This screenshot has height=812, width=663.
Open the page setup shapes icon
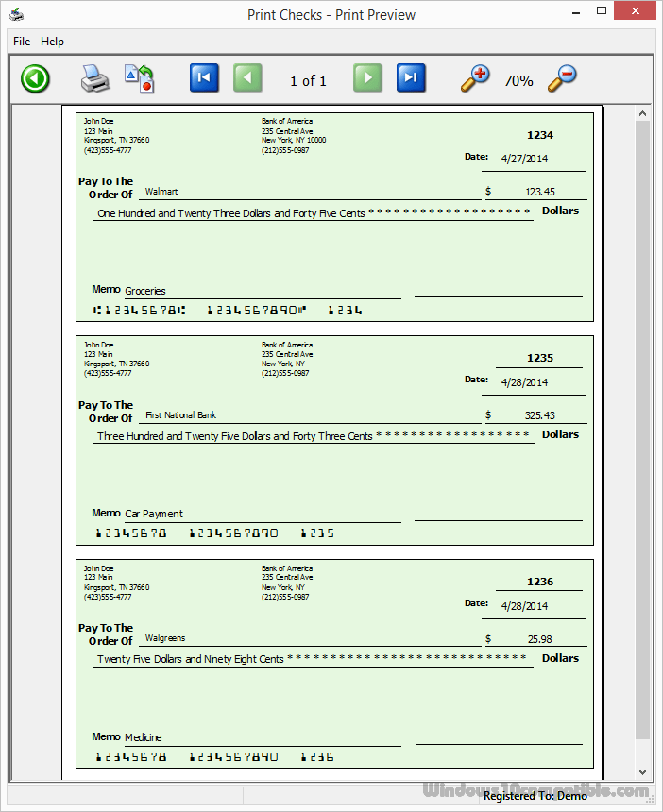(x=139, y=78)
